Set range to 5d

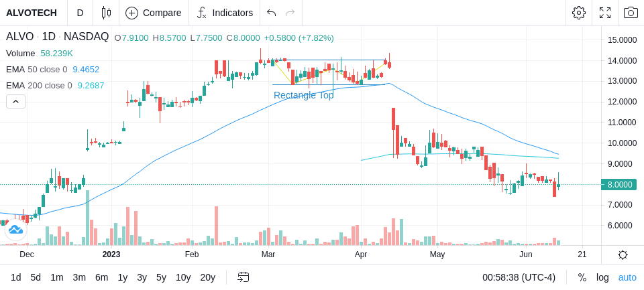point(36,278)
